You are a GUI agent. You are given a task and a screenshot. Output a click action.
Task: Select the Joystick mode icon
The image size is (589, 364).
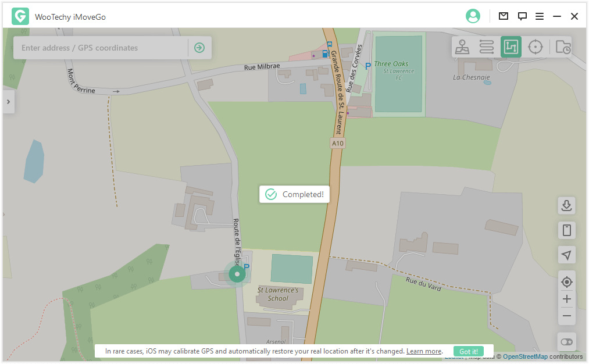point(462,47)
